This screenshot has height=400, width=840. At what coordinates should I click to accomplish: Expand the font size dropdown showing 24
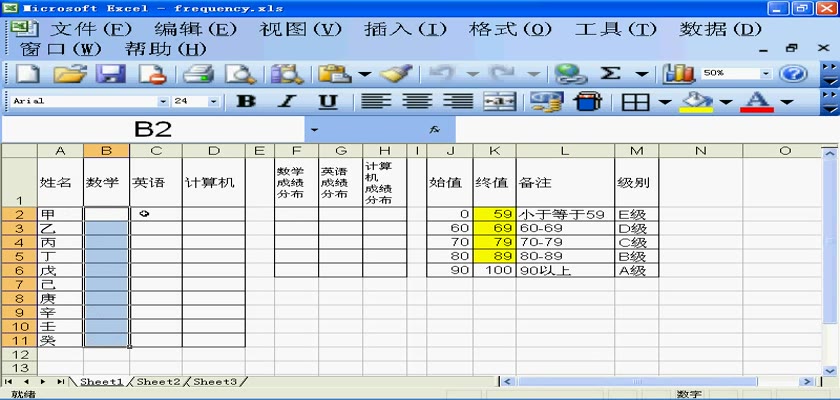pyautogui.click(x=213, y=102)
